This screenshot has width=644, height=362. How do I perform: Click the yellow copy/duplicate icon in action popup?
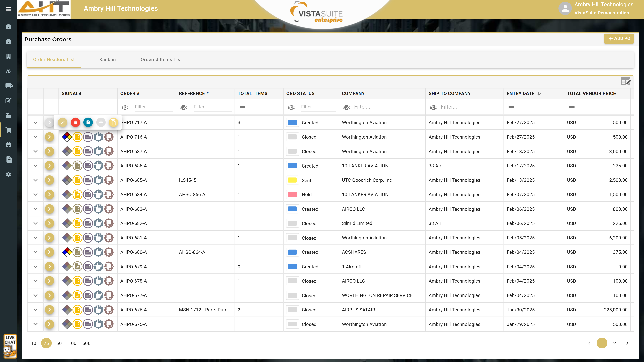(x=113, y=122)
